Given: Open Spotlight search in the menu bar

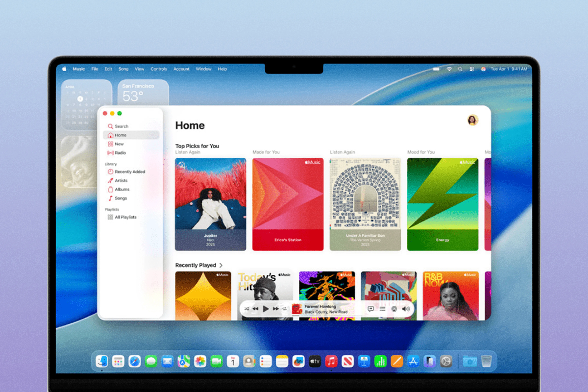Looking at the screenshot, I should [x=460, y=69].
